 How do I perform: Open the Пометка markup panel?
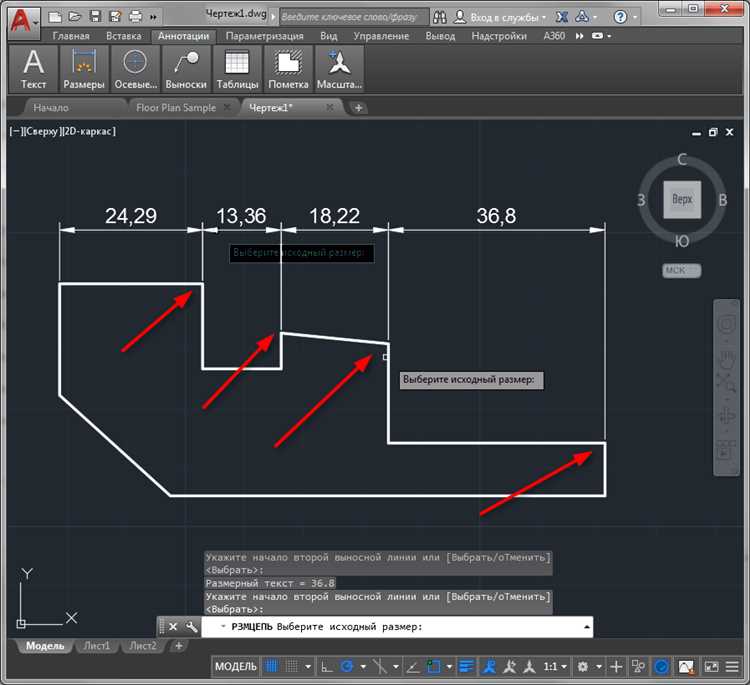click(288, 69)
